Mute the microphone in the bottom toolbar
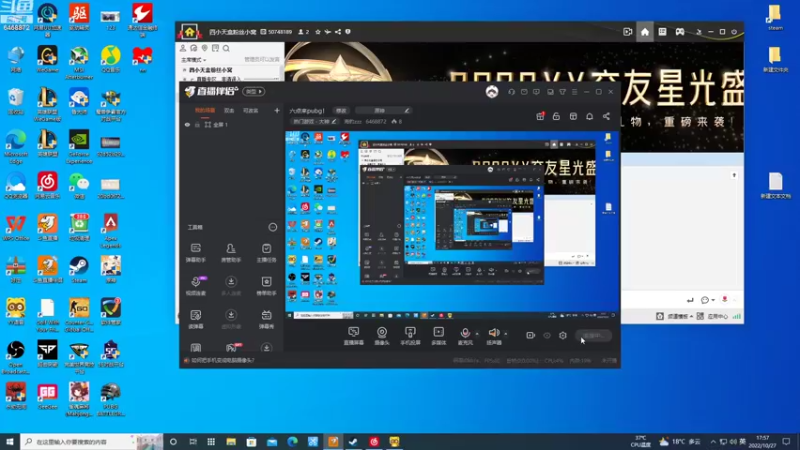800x450 pixels. (465, 336)
